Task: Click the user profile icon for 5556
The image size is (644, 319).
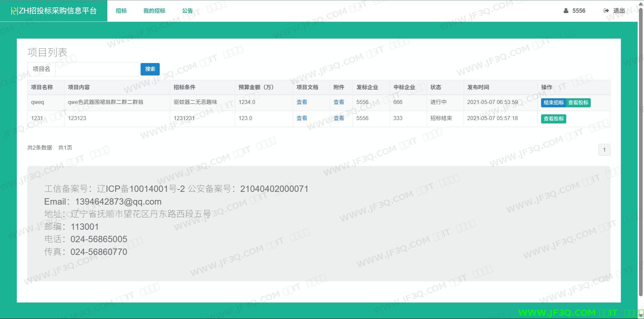Action: [566, 11]
